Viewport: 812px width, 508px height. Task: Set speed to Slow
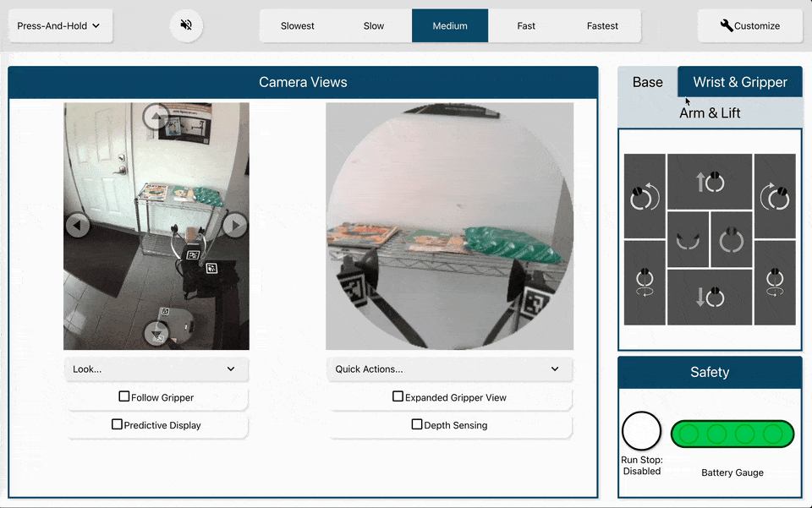click(x=373, y=25)
